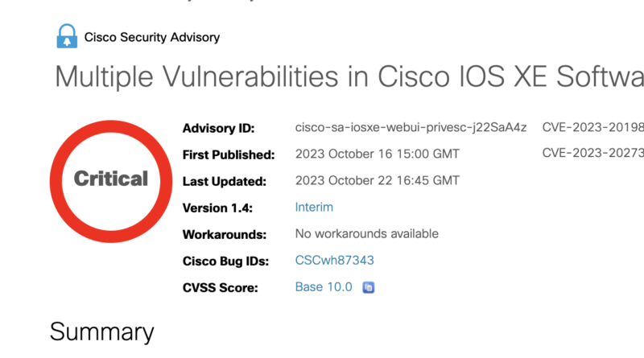Click the Version 1.4 label

click(x=217, y=208)
